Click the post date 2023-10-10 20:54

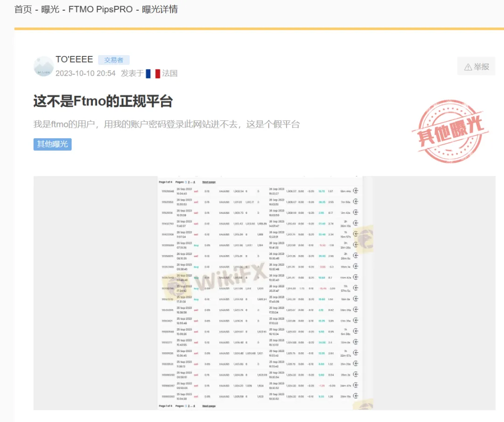[x=85, y=73]
